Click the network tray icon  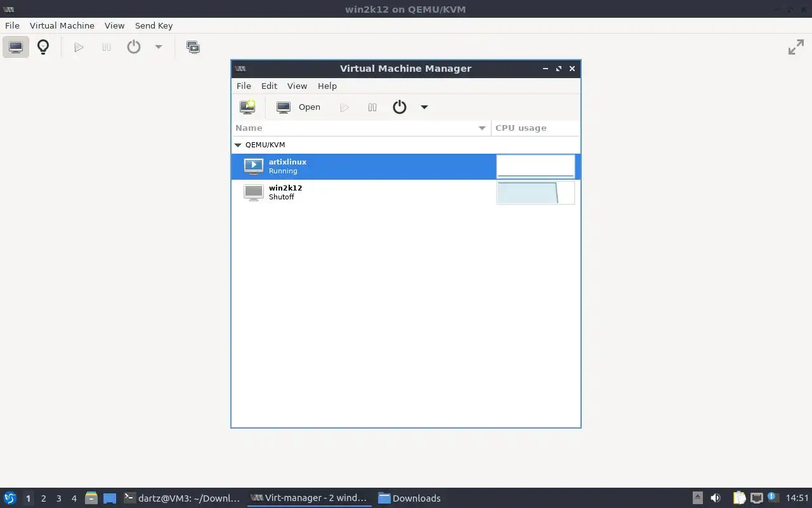click(756, 498)
